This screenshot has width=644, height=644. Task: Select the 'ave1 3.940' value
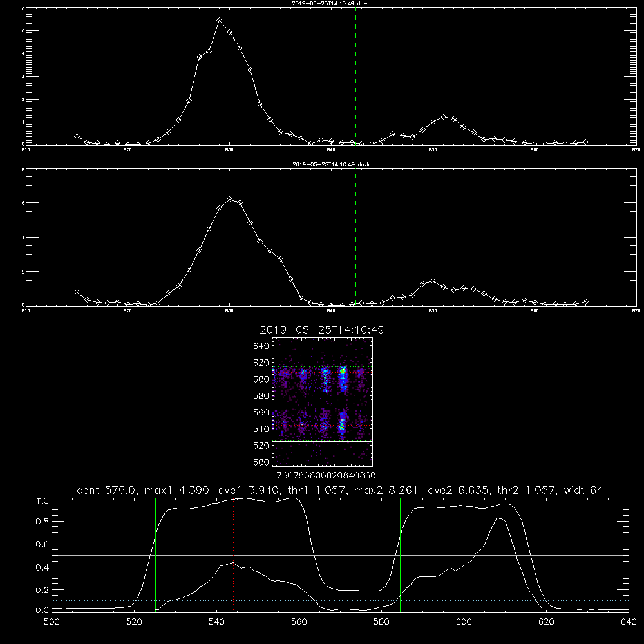click(250, 490)
